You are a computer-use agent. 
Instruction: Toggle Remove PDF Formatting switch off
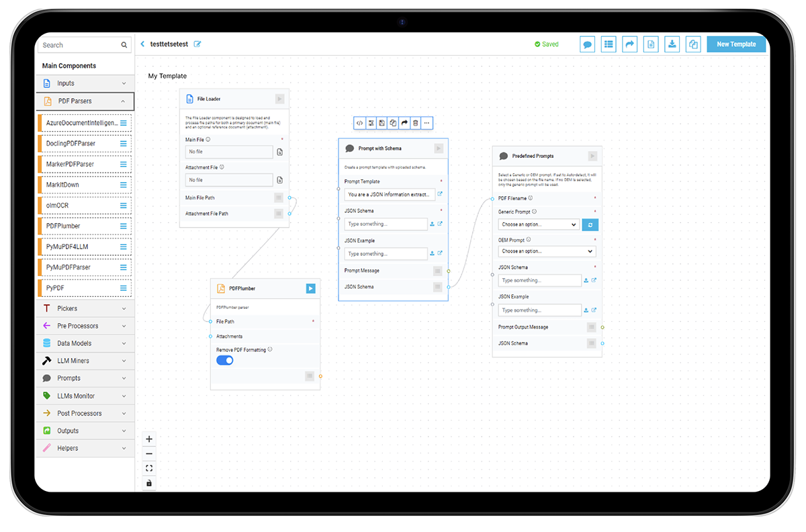click(225, 361)
